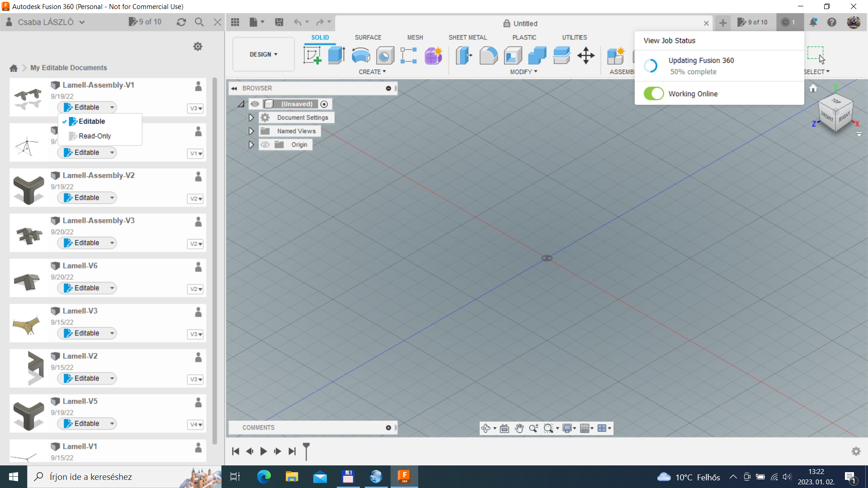Select the SOLID tab

point(320,38)
